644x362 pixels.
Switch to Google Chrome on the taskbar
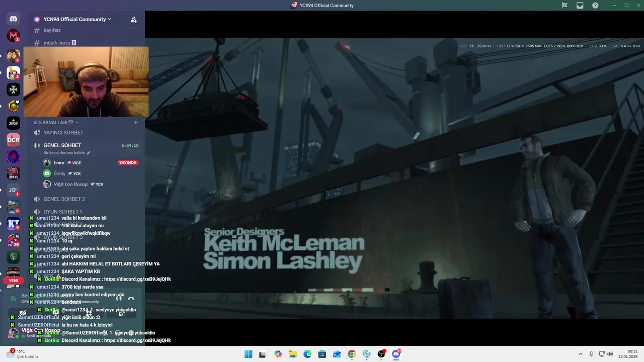(352, 354)
